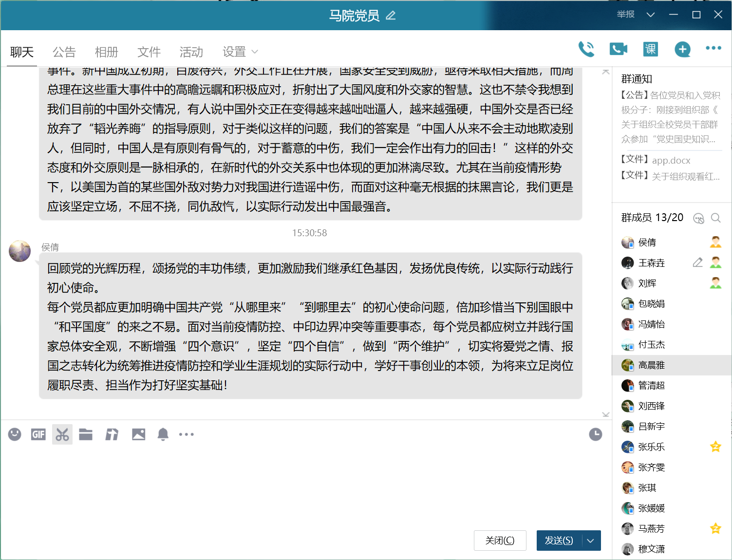Edit the group name 马院党员 pencil icon
Image resolution: width=732 pixels, height=560 pixels.
tap(391, 16)
